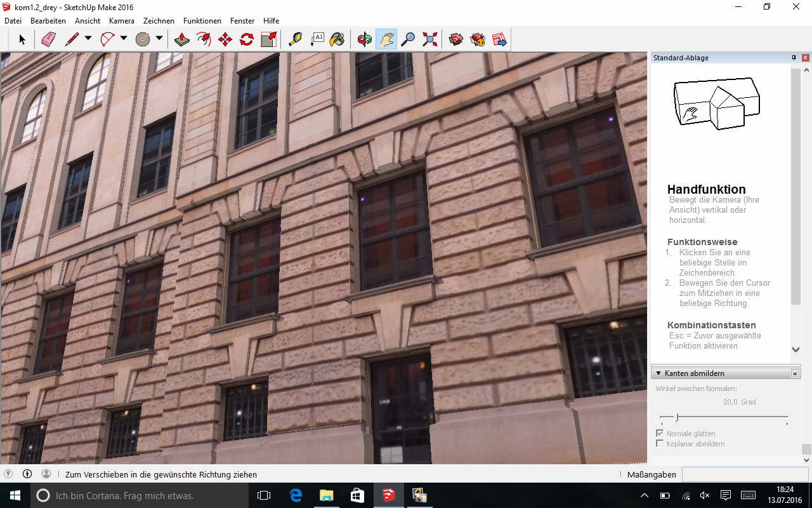Pick the Rotate tool
Viewport: 812px width, 508px height.
(247, 39)
